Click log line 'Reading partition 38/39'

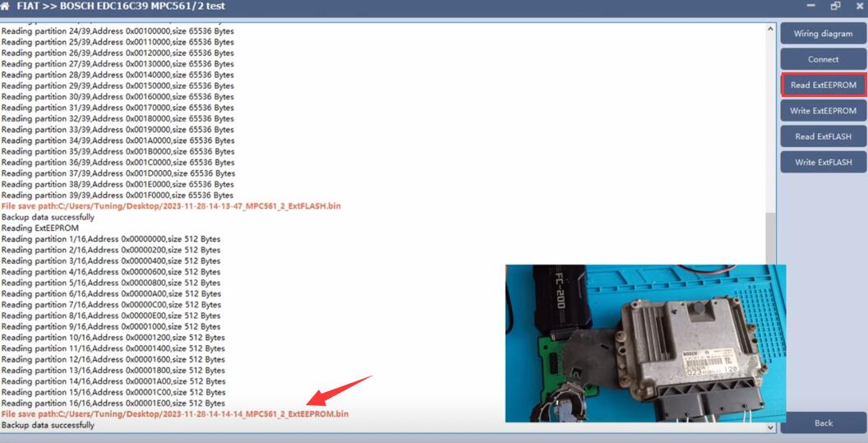tap(118, 184)
